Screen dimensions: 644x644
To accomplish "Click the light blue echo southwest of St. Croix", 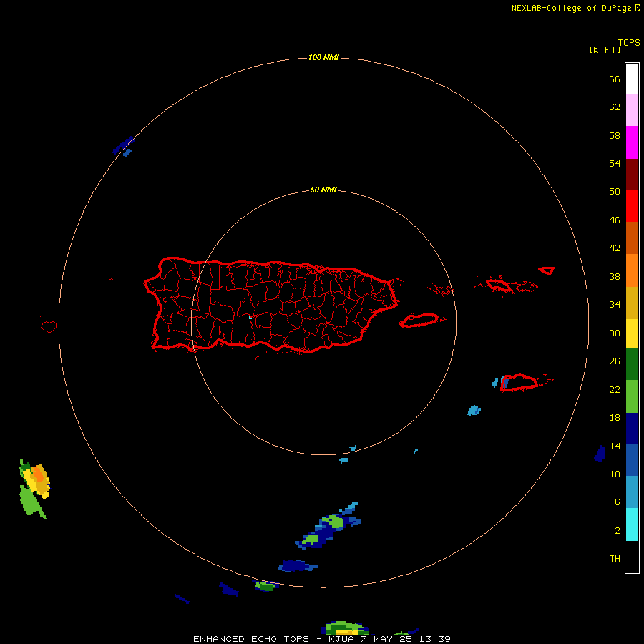I will [474, 410].
